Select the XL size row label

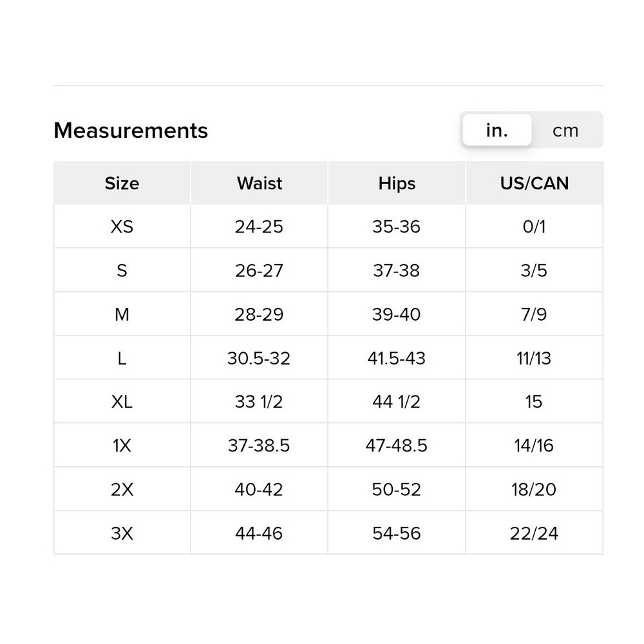[122, 402]
